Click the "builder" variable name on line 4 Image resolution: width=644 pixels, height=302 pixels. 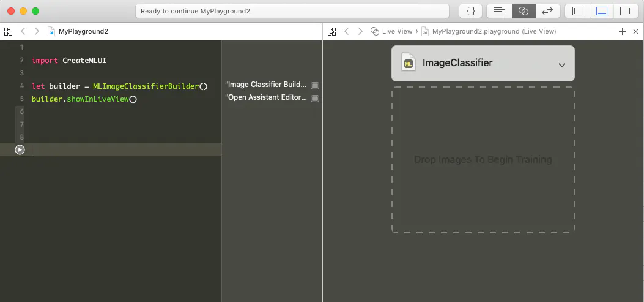point(64,86)
